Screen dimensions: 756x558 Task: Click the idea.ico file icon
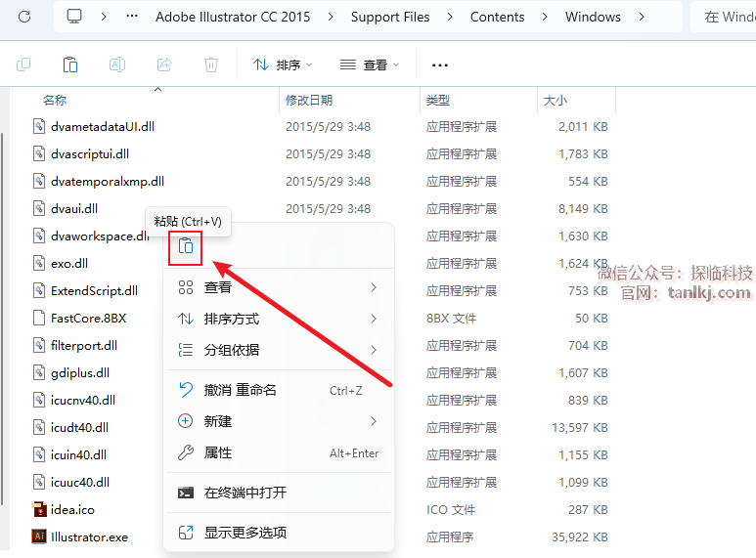pos(40,509)
